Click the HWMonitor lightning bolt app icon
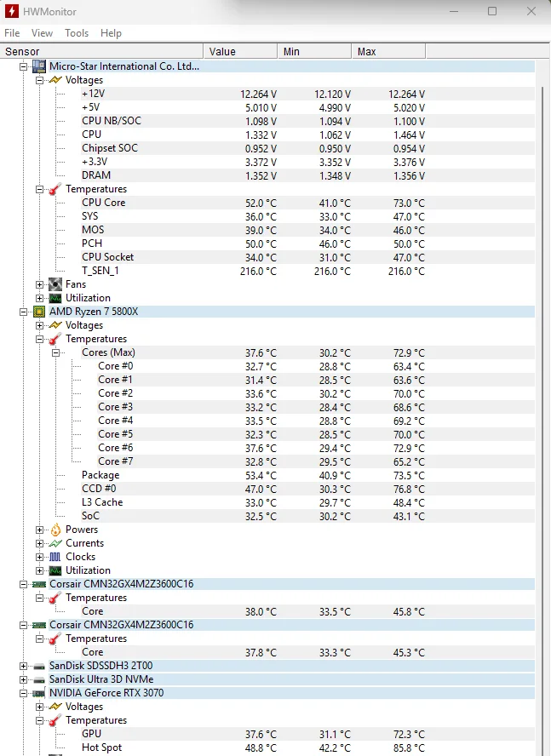Screen dimensions: 551x756 pos(12,11)
